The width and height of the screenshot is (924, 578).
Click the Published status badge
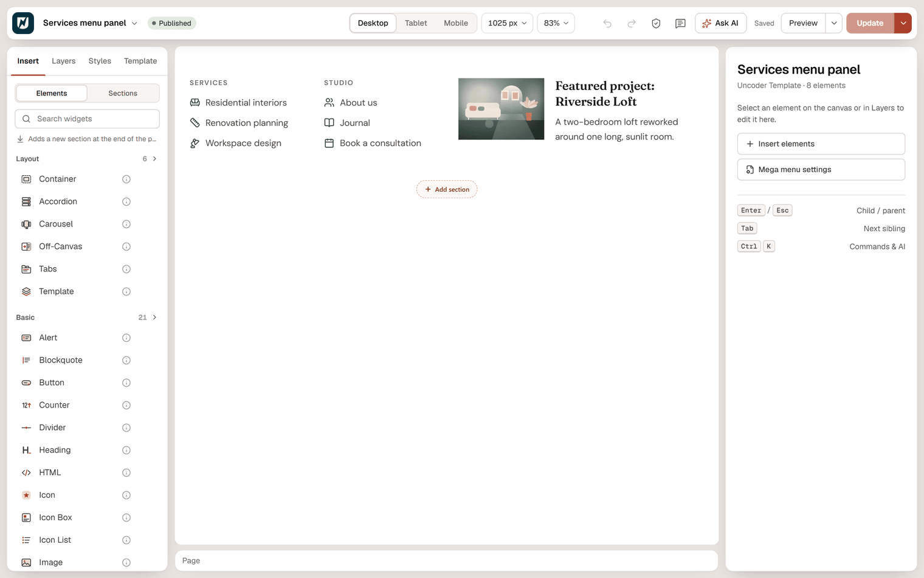[x=171, y=23]
